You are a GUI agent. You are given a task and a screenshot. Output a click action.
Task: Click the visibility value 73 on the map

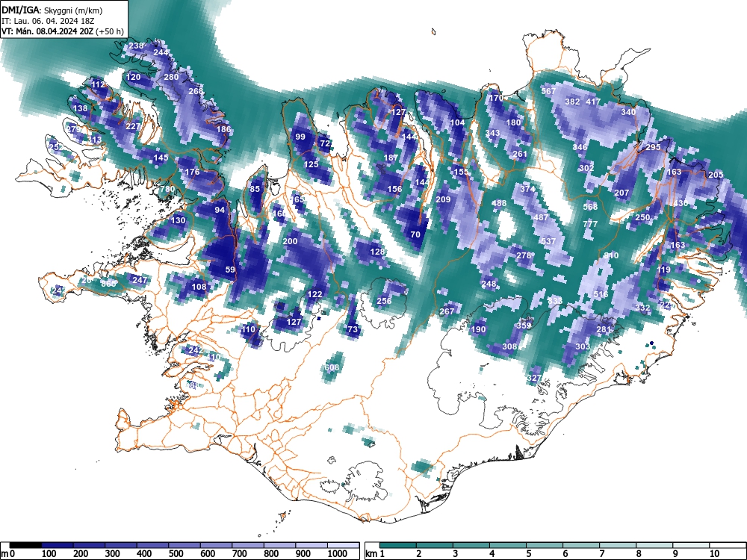353,329
